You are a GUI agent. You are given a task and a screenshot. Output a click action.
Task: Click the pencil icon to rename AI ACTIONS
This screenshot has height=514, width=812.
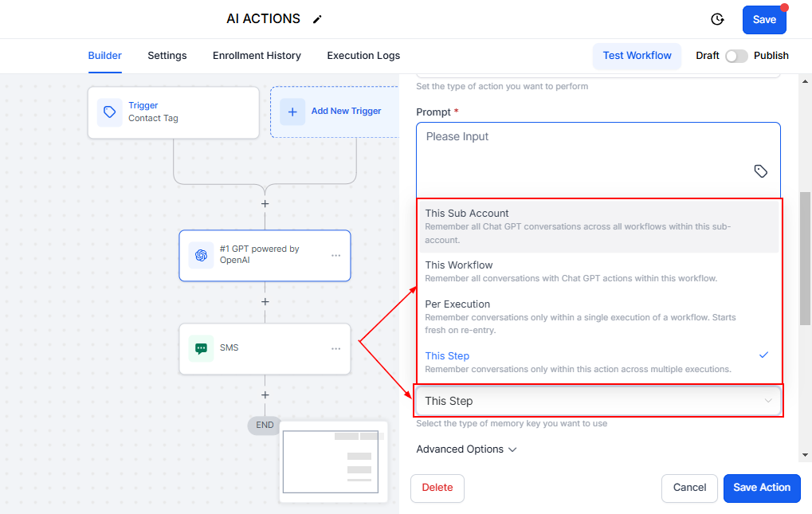coord(317,19)
